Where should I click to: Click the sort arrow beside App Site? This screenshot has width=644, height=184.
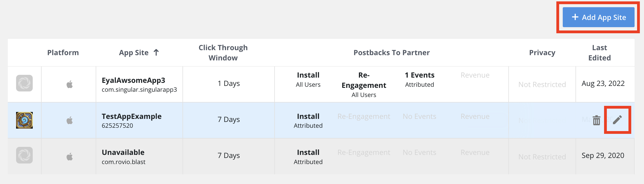click(x=156, y=52)
